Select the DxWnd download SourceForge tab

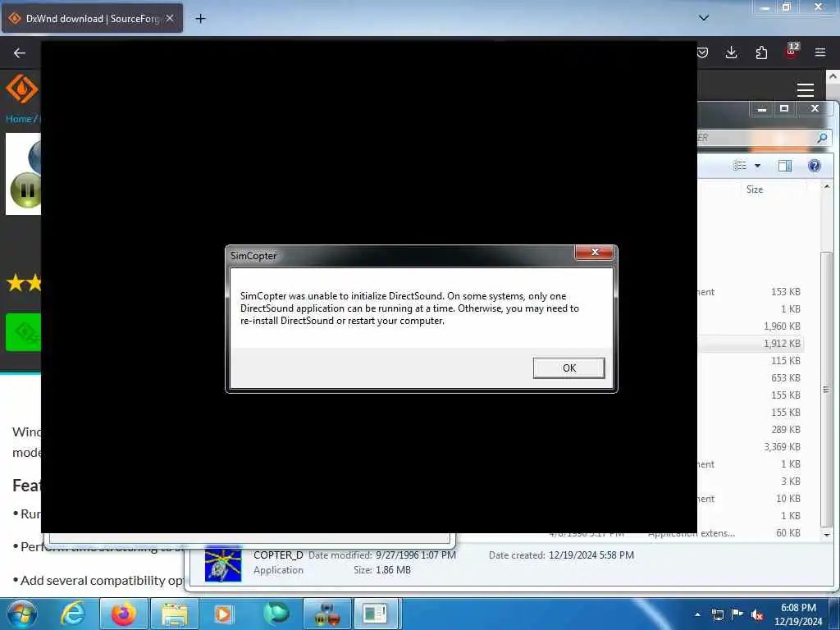pos(92,18)
